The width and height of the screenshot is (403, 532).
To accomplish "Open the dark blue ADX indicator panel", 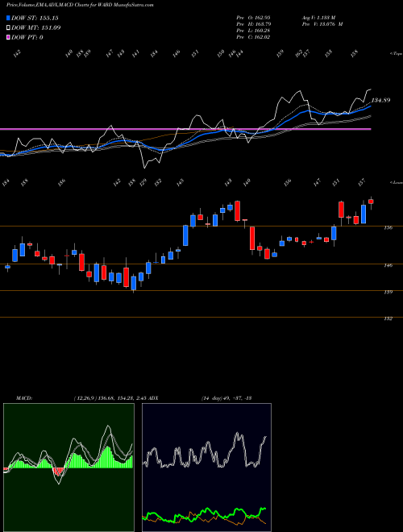I will point(206,468).
